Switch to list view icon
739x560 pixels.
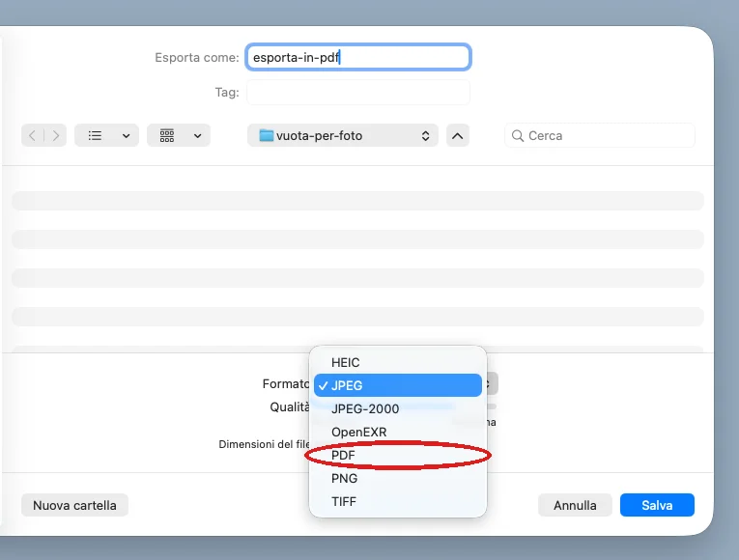click(x=96, y=135)
